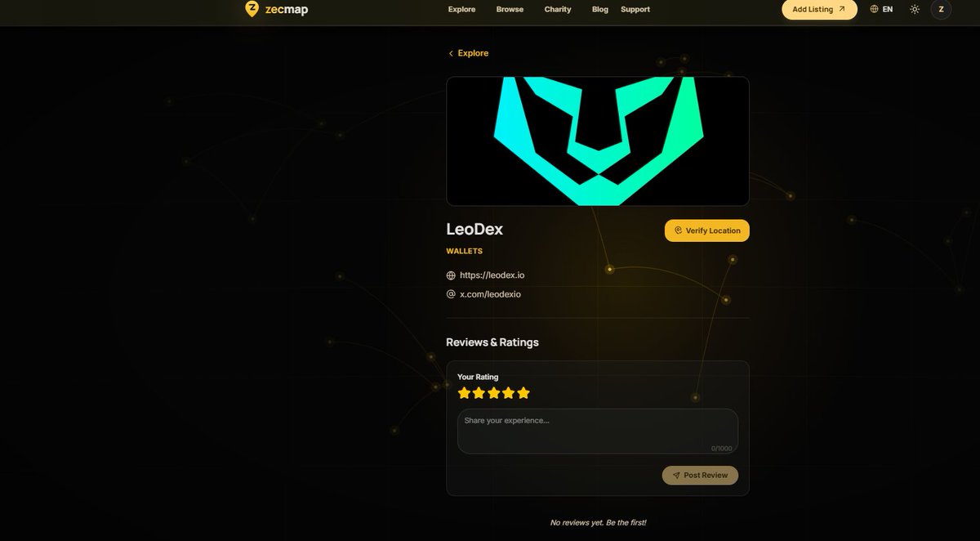
Task: Go to the Charity page
Action: tap(558, 9)
